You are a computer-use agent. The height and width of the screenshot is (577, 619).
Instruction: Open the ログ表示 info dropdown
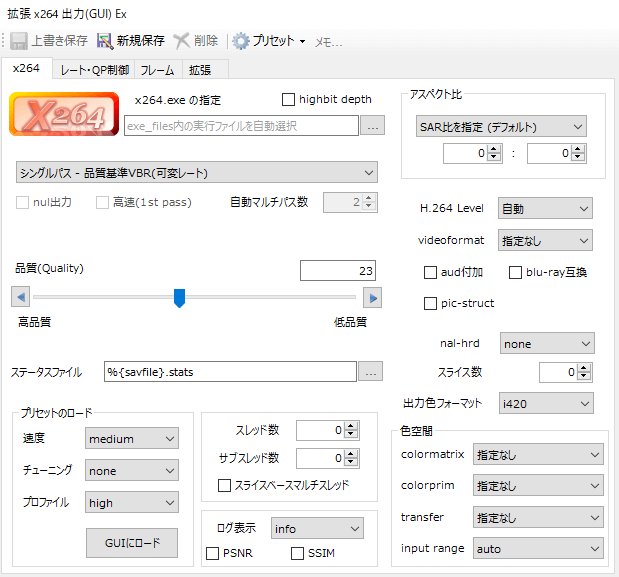(317, 528)
